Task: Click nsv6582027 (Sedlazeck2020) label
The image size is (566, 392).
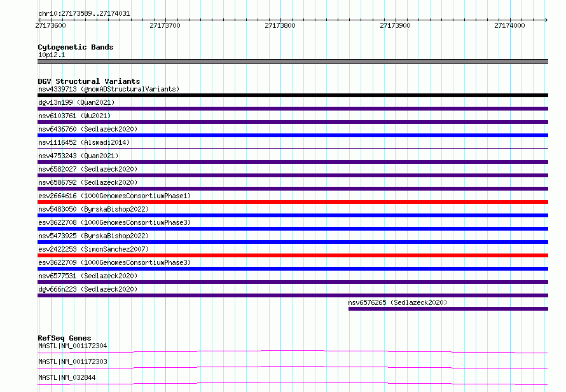Action: [x=88, y=169]
